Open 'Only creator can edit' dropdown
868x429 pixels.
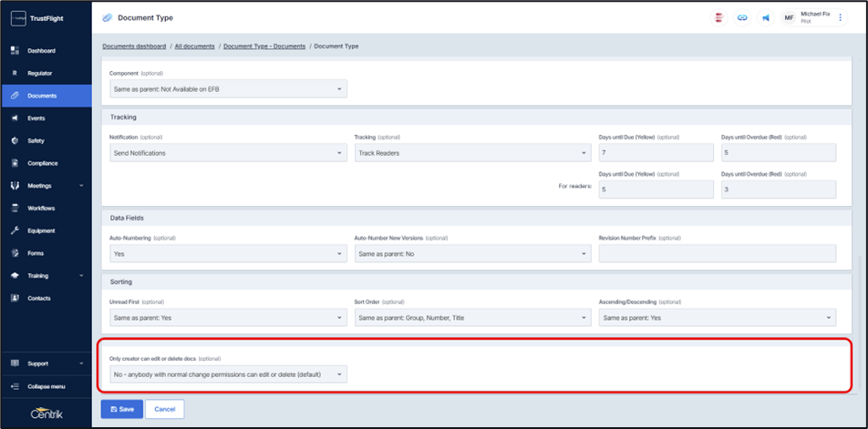(227, 374)
